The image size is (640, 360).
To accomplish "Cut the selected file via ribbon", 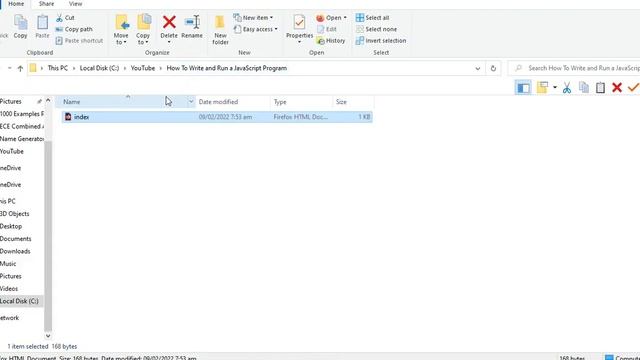I will 65,18.
